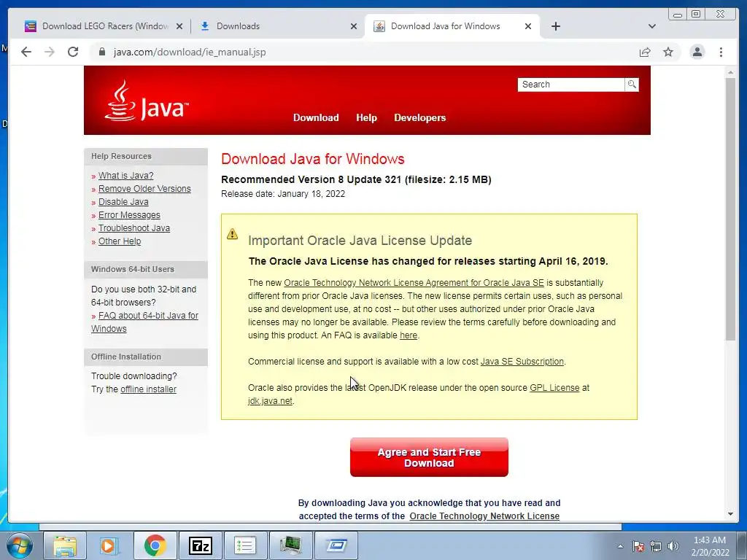The height and width of the screenshot is (560, 747).
Task: Click the Chrome taskbar icon
Action: pos(155,545)
